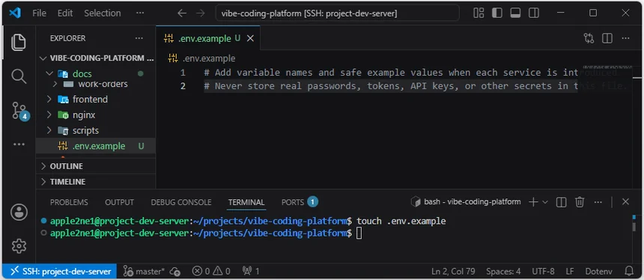Switch to the TERMINAL panel tab
This screenshot has height=280, width=644.
coord(246,202)
